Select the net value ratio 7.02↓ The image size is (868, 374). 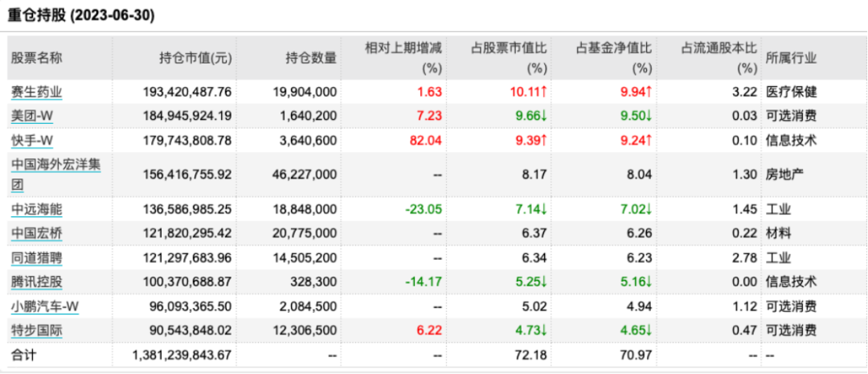pos(637,209)
